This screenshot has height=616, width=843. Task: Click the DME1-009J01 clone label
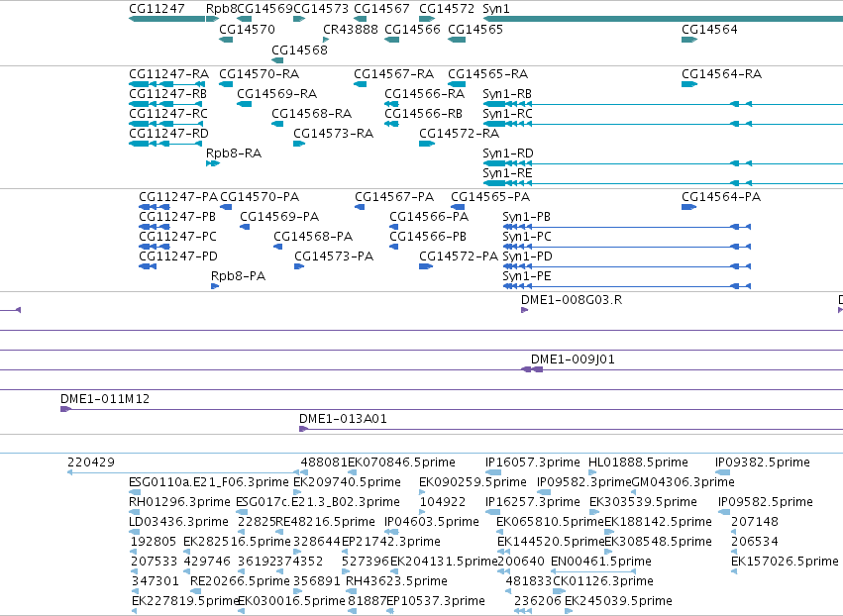pyautogui.click(x=573, y=359)
